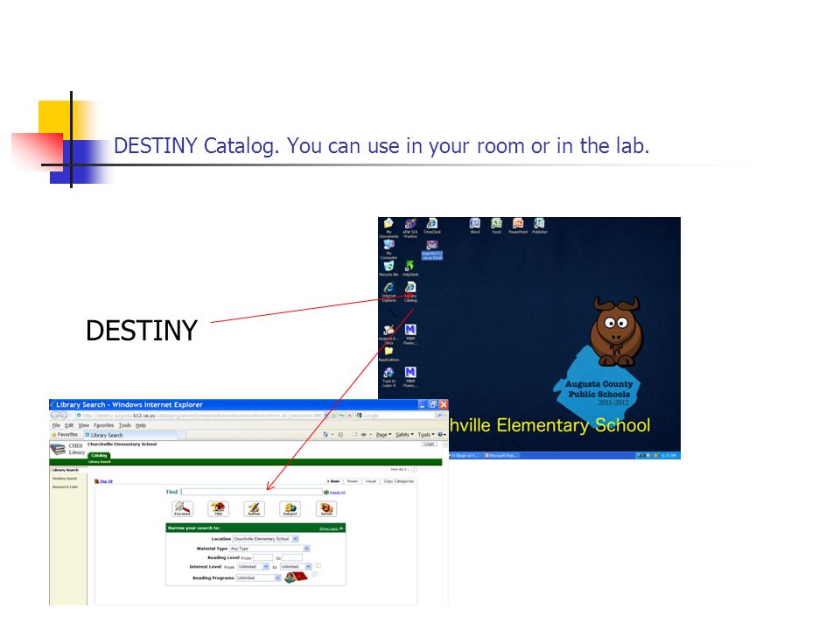Click the Top 10 link
This screenshot has width=840, height=630.
pos(104,481)
